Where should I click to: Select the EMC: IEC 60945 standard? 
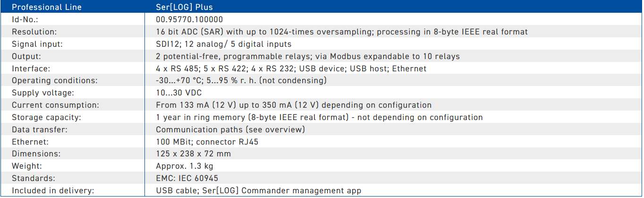187,179
